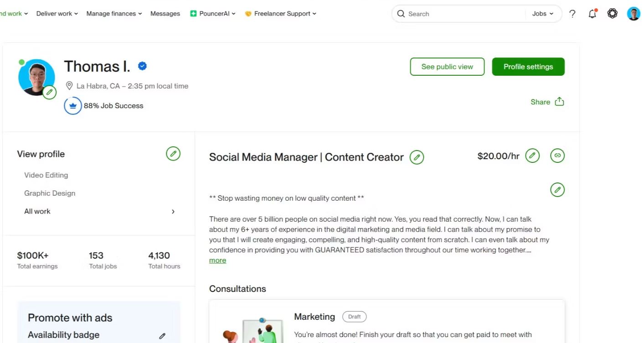This screenshot has height=343, width=644.
Task: Edit the Availability badge
Action: (162, 336)
